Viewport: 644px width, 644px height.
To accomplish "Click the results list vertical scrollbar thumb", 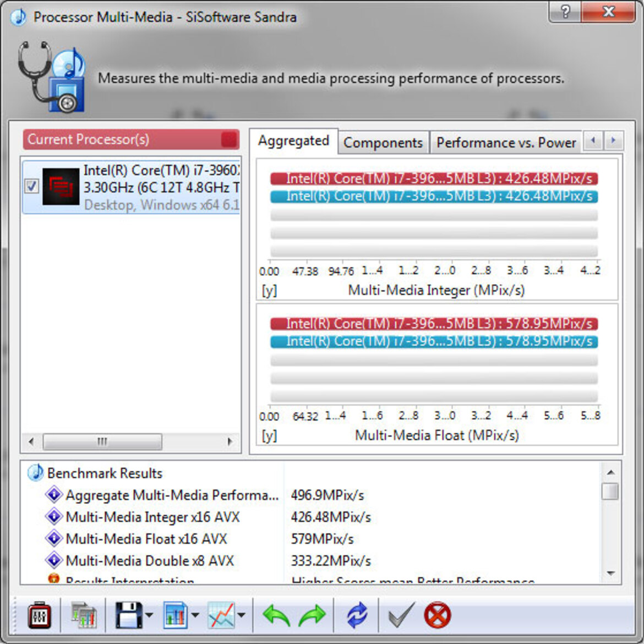I will tap(611, 491).
